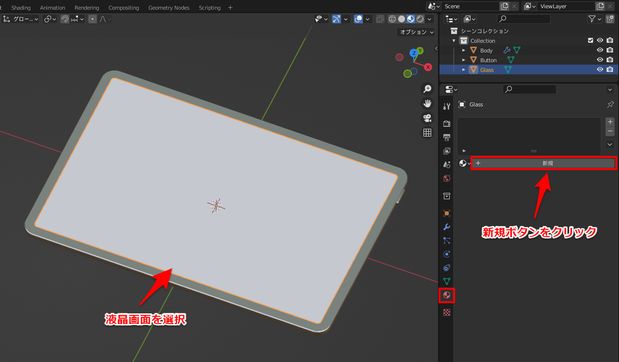Toggle the viewport gizmos button

click(x=336, y=19)
